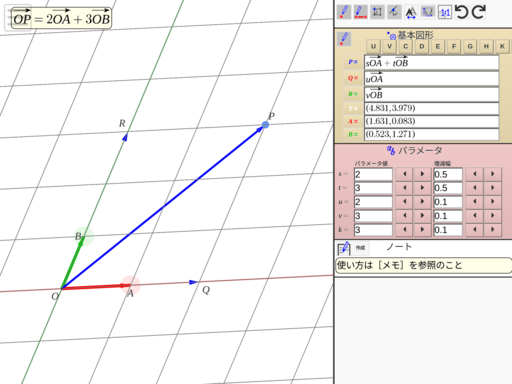Increase step width of k

point(493,230)
